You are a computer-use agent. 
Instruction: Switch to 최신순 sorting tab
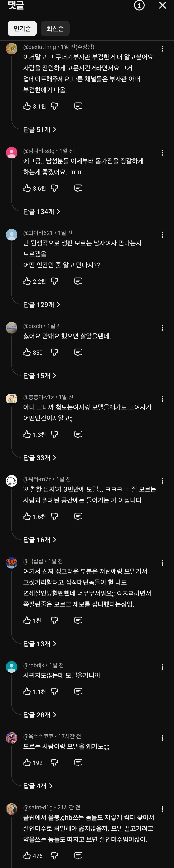coord(55,28)
